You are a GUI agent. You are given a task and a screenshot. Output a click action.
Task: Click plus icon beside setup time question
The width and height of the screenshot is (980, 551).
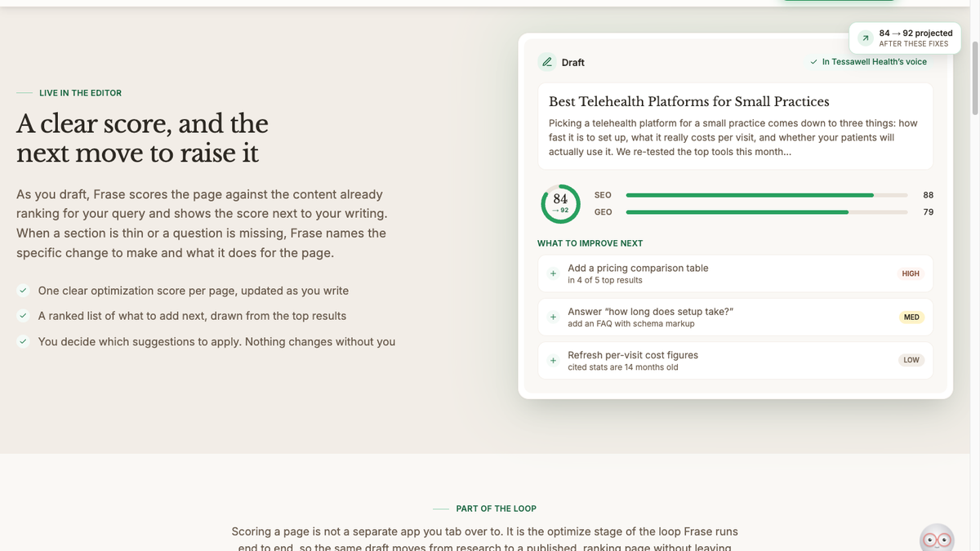553,317
